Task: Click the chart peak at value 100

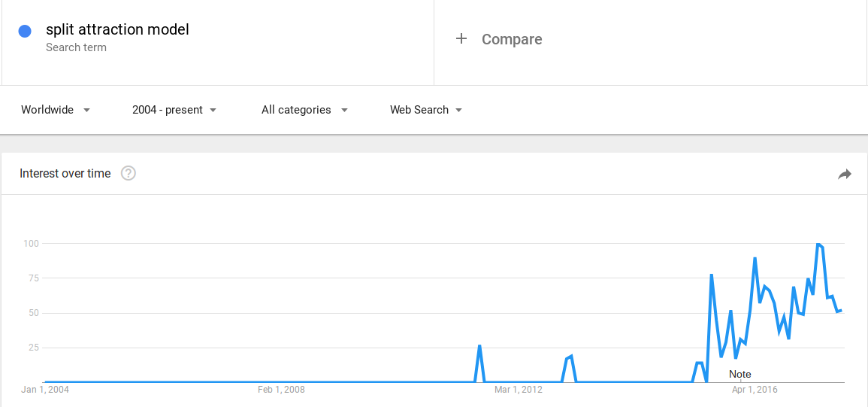Action: (818, 244)
